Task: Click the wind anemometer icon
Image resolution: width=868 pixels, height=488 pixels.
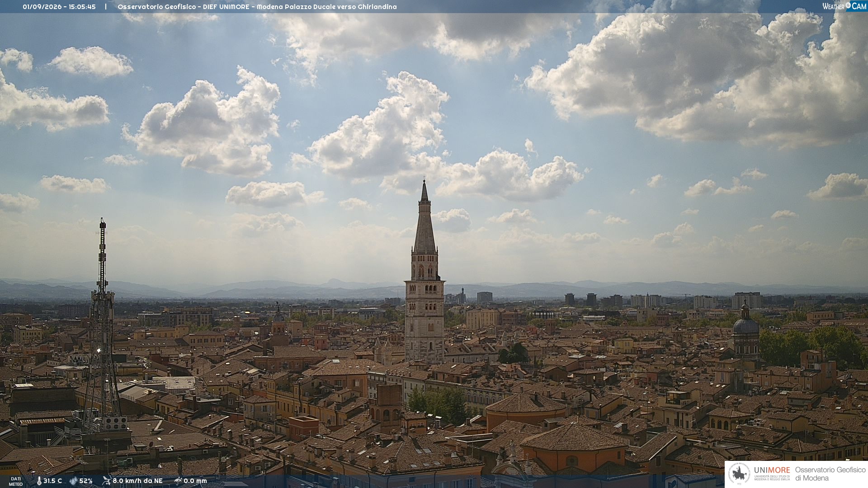Action: (x=107, y=481)
